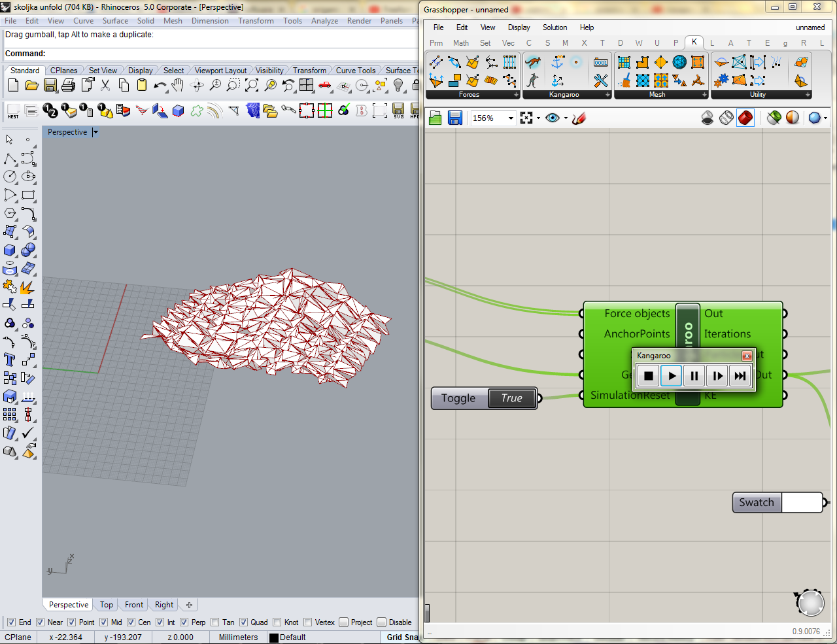Open the 156% zoom level dropdown

[511, 118]
